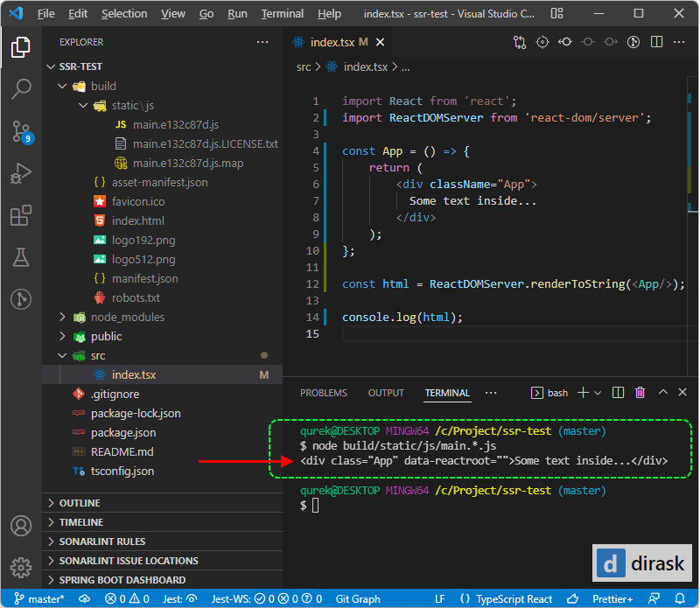Maximize the panel using the chevron toggle
The height and width of the screenshot is (608, 700).
[x=663, y=392]
